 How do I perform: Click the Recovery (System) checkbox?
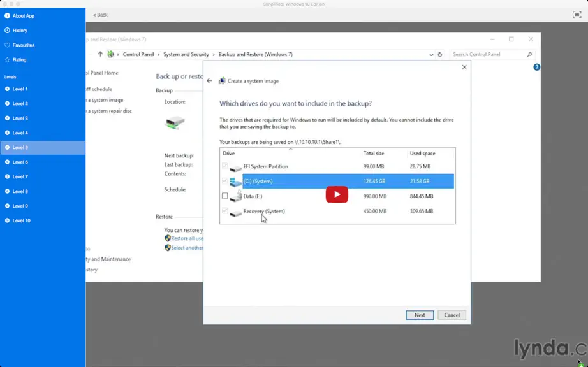tap(225, 211)
